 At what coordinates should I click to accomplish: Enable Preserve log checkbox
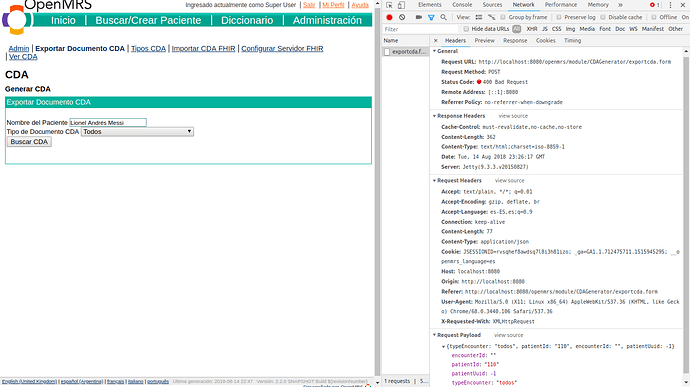click(559, 17)
